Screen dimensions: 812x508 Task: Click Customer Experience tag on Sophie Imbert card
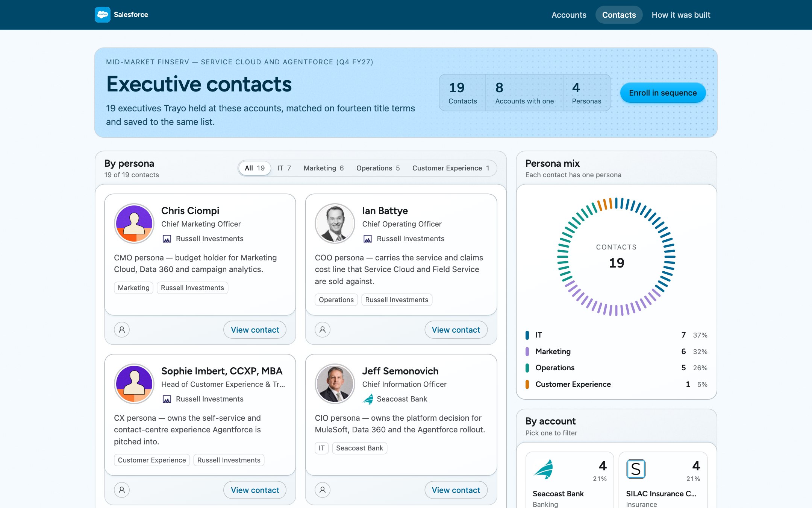point(152,460)
